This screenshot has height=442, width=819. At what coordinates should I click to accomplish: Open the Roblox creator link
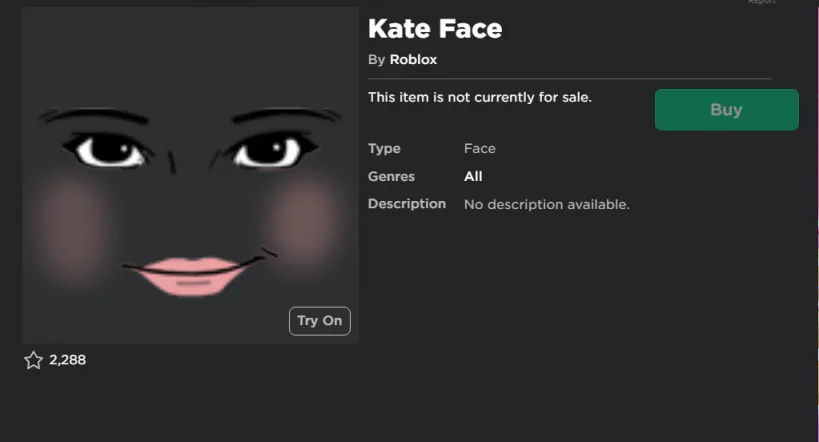[413, 60]
